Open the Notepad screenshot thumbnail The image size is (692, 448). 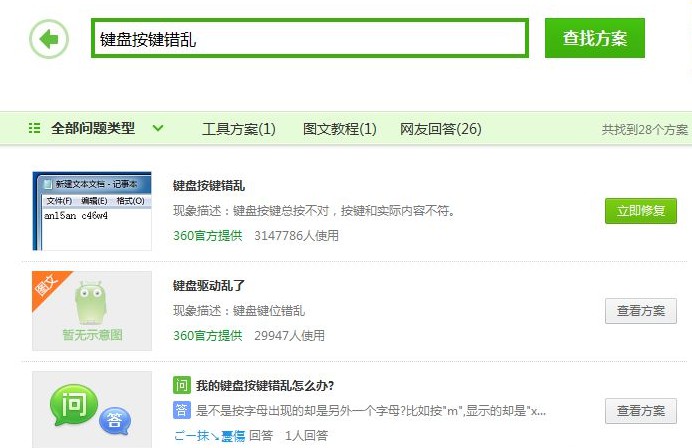point(92,210)
